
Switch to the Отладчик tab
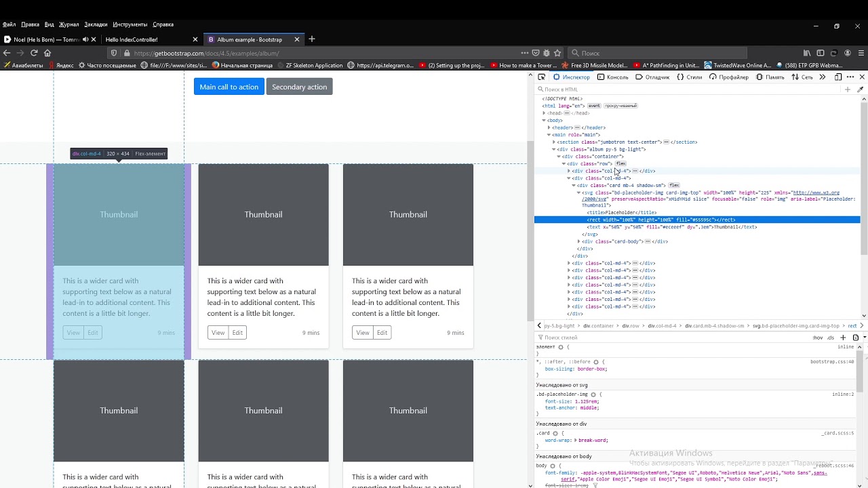[x=652, y=77]
